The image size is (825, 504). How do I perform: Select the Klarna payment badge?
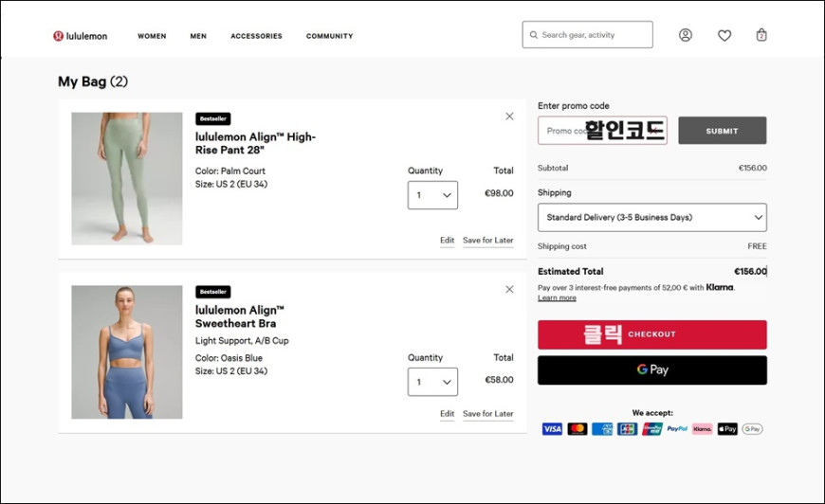point(702,429)
